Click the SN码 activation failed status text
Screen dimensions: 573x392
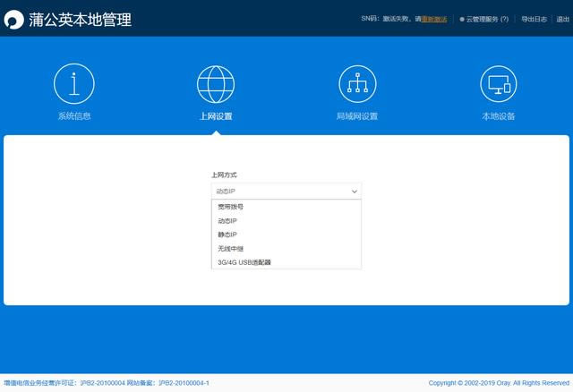pyautogui.click(x=391, y=19)
